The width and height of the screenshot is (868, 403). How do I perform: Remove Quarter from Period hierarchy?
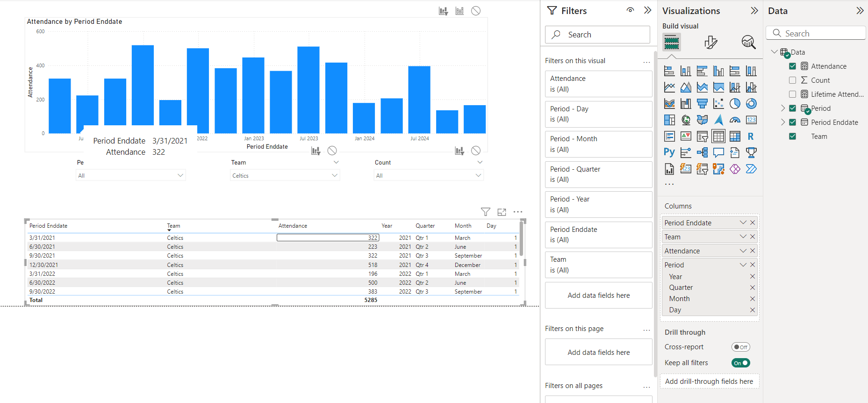[753, 288]
